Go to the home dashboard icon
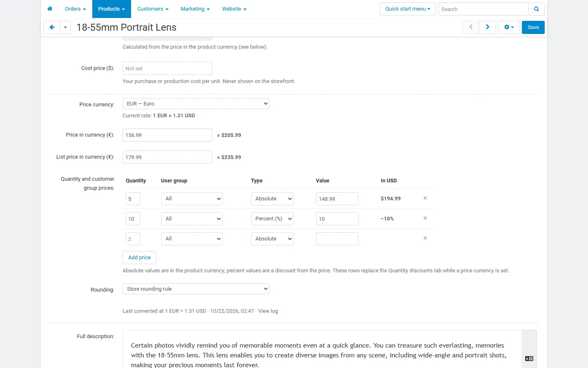 click(50, 9)
